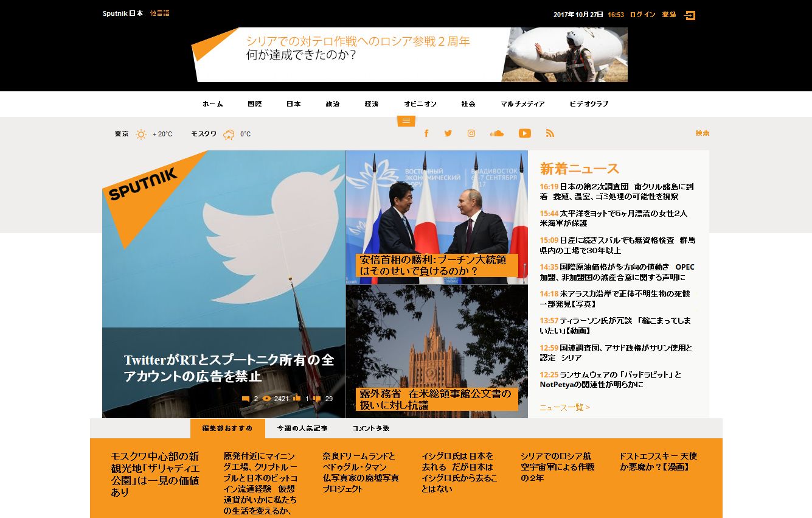Open Sputnik YouTube channel icon
Image resolution: width=812 pixels, height=518 pixels.
pos(525,133)
